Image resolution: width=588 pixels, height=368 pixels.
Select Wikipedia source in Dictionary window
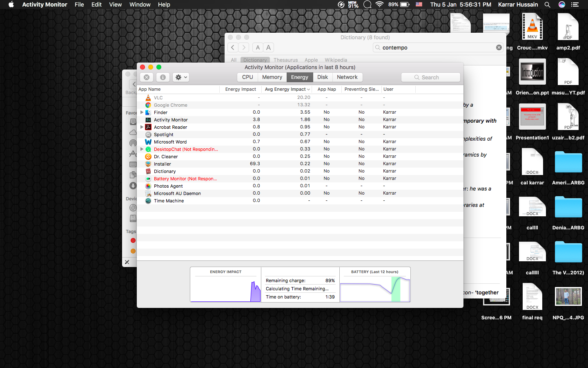pos(336,60)
